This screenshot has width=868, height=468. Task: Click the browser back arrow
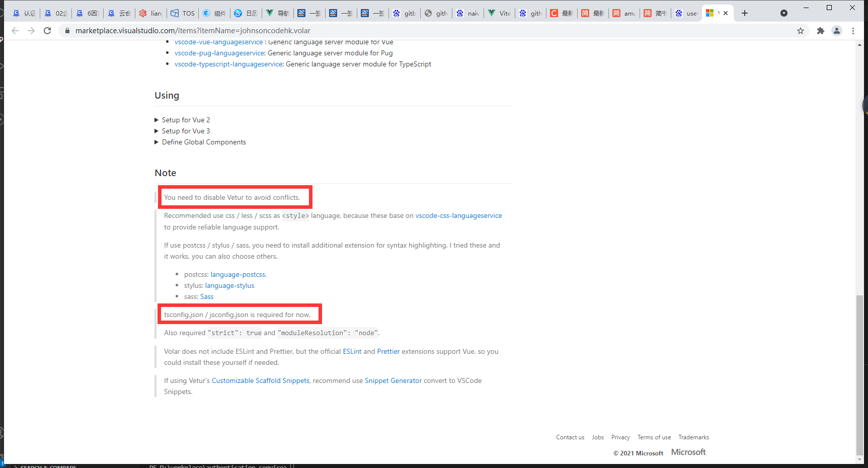coord(15,31)
